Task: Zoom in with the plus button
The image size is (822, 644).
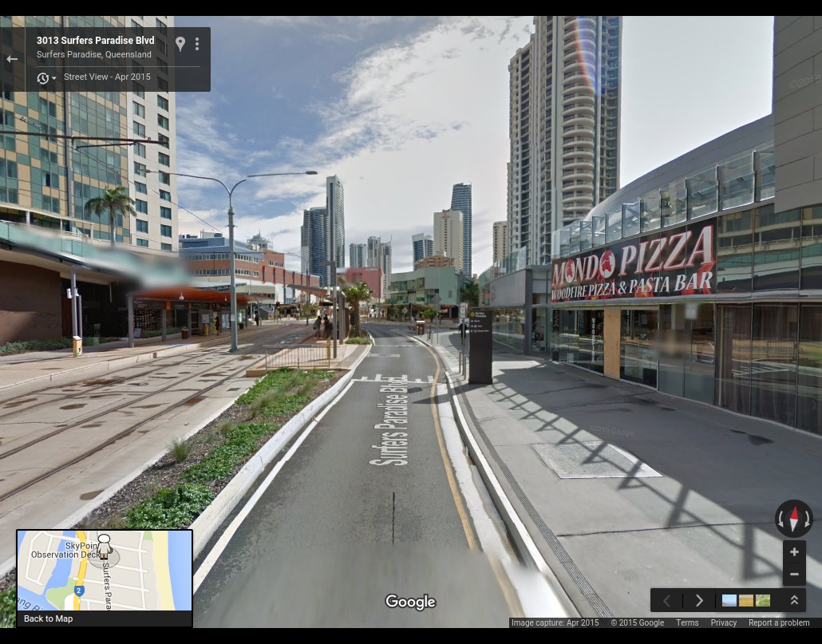Action: (x=794, y=551)
